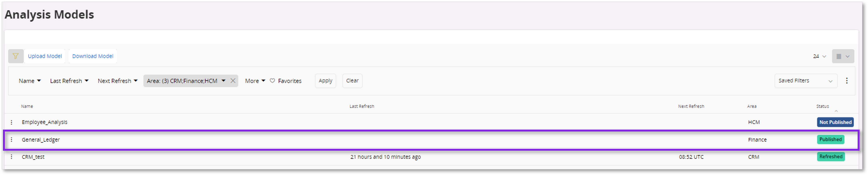Change page size from 24
The width and height of the screenshot is (868, 175).
819,56
